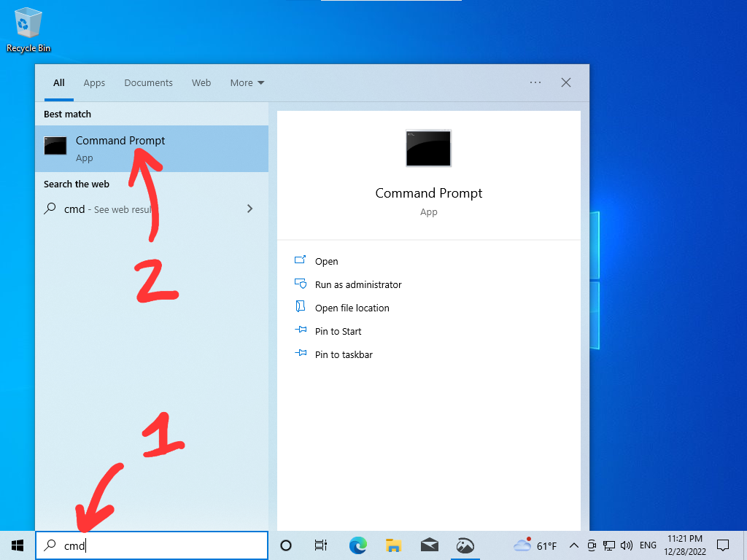Click the Open file location icon
Image resolution: width=747 pixels, height=560 pixels.
click(x=300, y=306)
